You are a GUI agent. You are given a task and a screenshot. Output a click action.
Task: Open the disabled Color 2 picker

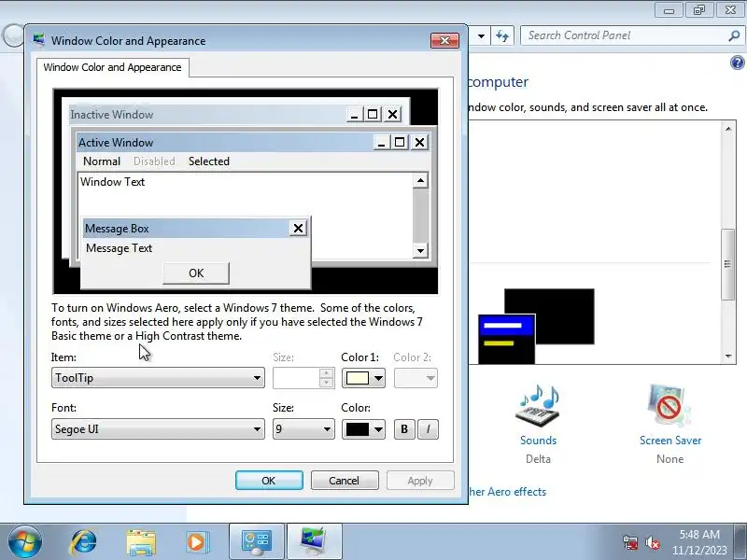point(416,378)
